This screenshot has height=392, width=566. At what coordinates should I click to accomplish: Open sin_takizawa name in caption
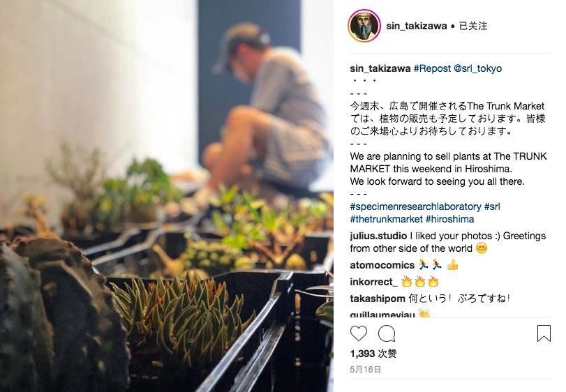(380, 68)
